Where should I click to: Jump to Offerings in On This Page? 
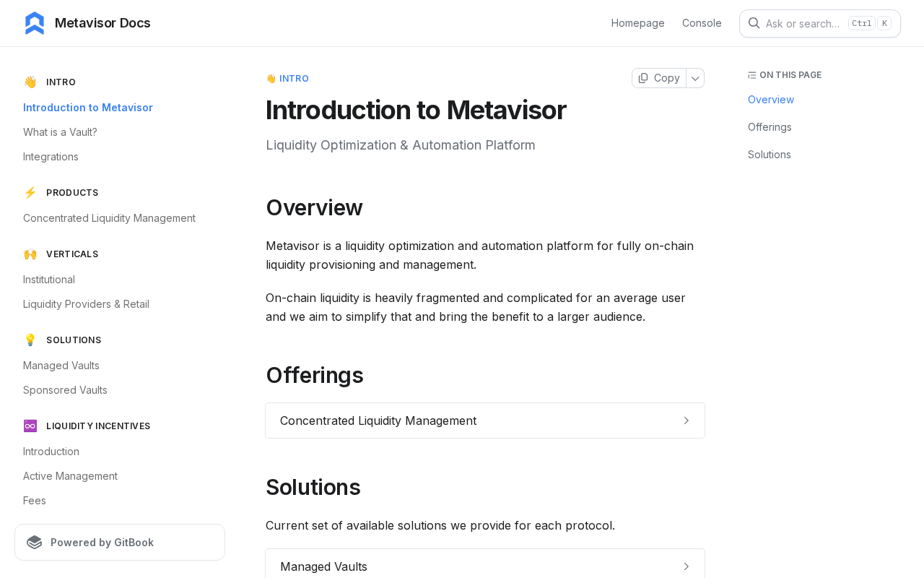(770, 127)
